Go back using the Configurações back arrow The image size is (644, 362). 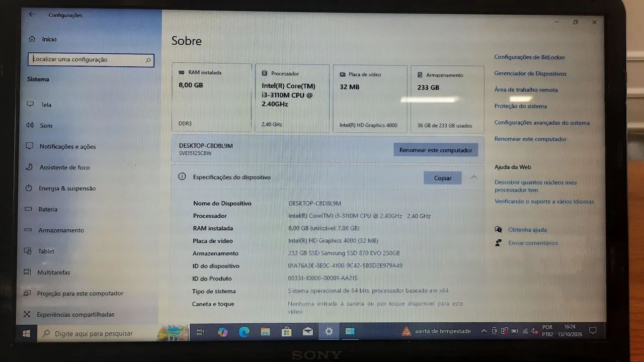pyautogui.click(x=32, y=15)
